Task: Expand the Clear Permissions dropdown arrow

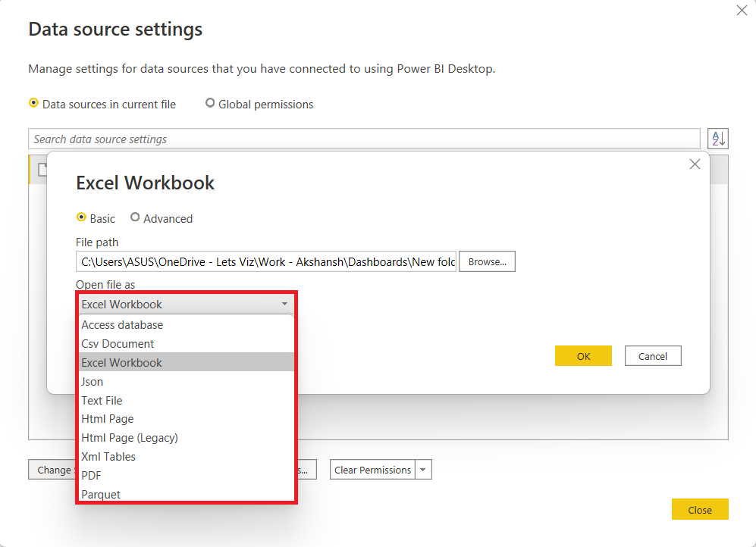Action: [x=423, y=469]
